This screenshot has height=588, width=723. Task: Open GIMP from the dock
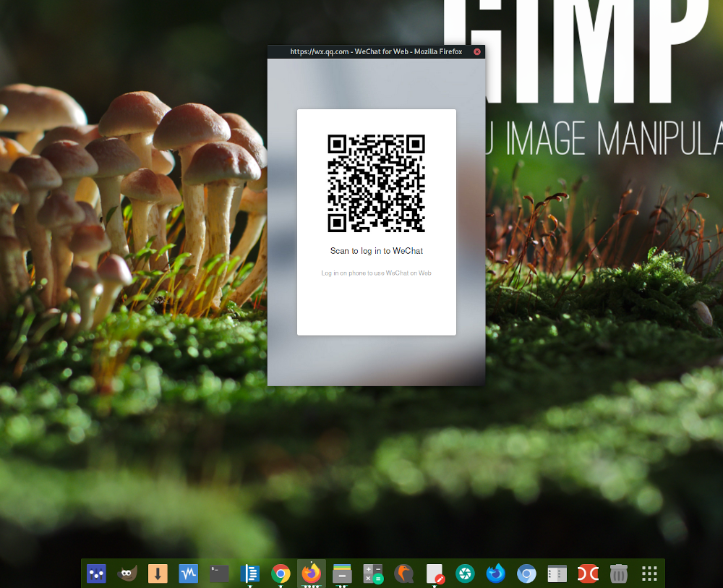click(x=127, y=574)
